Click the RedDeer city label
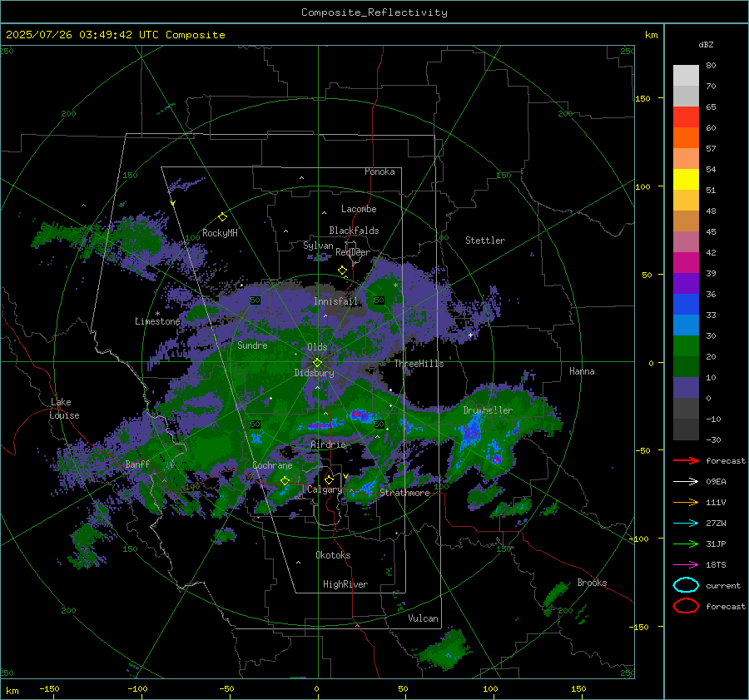Screen dimensions: 749x700 point(353,252)
